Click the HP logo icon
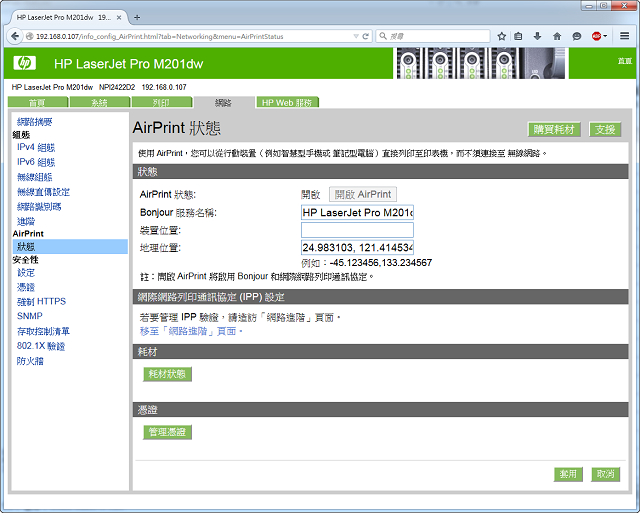 (x=25, y=63)
